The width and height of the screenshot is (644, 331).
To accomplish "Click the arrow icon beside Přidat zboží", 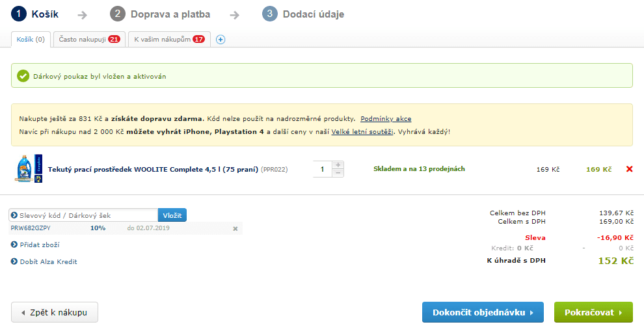I will click(x=14, y=245).
